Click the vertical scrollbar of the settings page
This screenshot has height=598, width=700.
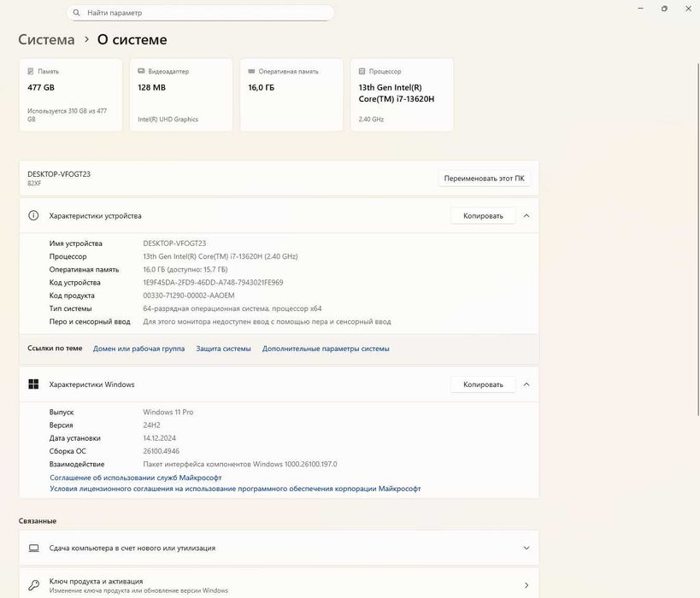(698, 239)
